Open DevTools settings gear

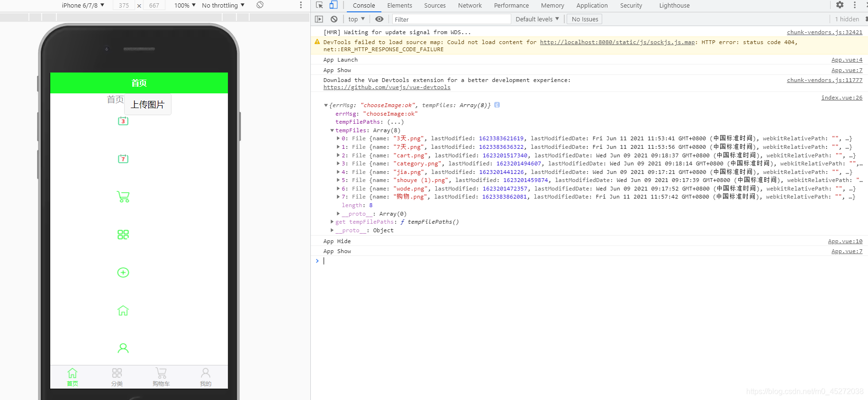click(x=840, y=5)
